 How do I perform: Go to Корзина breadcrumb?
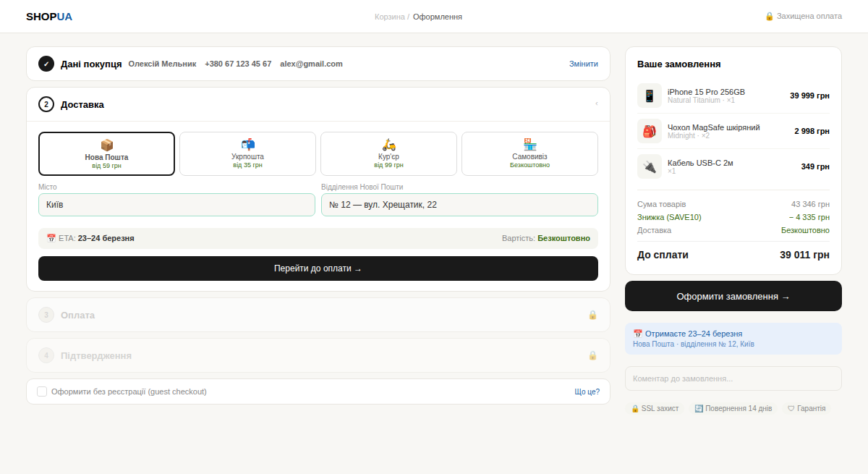pos(389,17)
